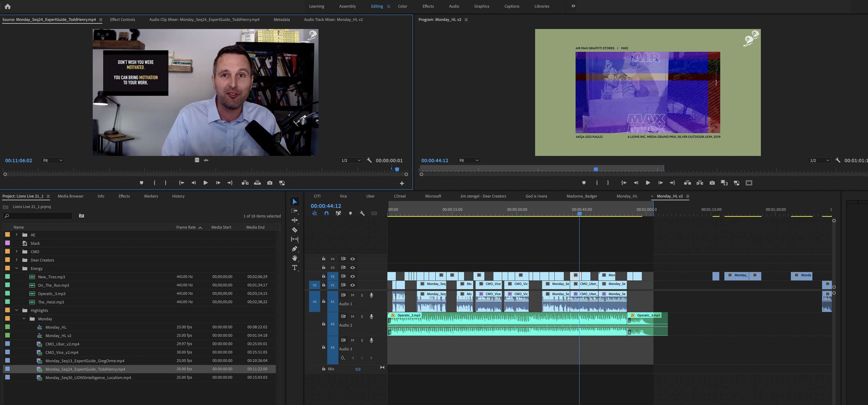Select the Razor tool

[295, 230]
